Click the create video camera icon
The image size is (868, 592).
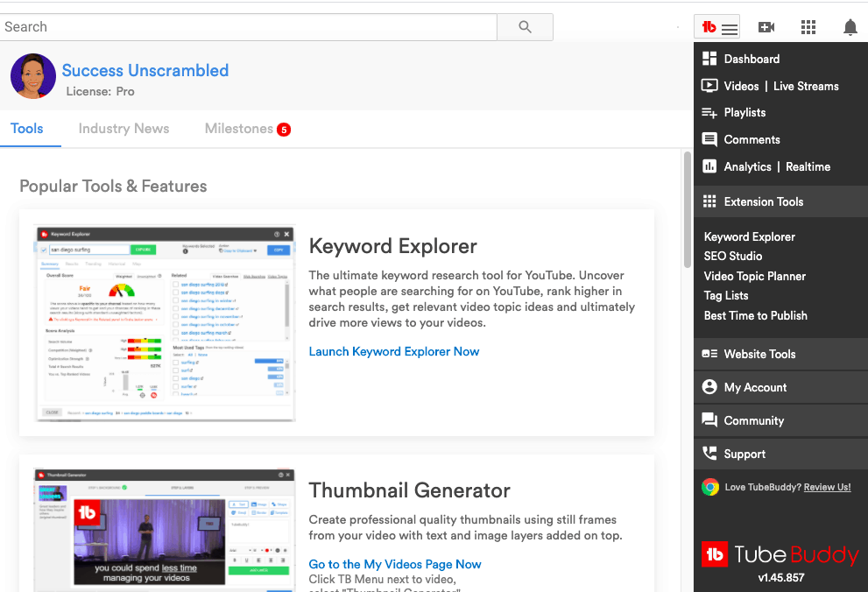click(x=766, y=27)
